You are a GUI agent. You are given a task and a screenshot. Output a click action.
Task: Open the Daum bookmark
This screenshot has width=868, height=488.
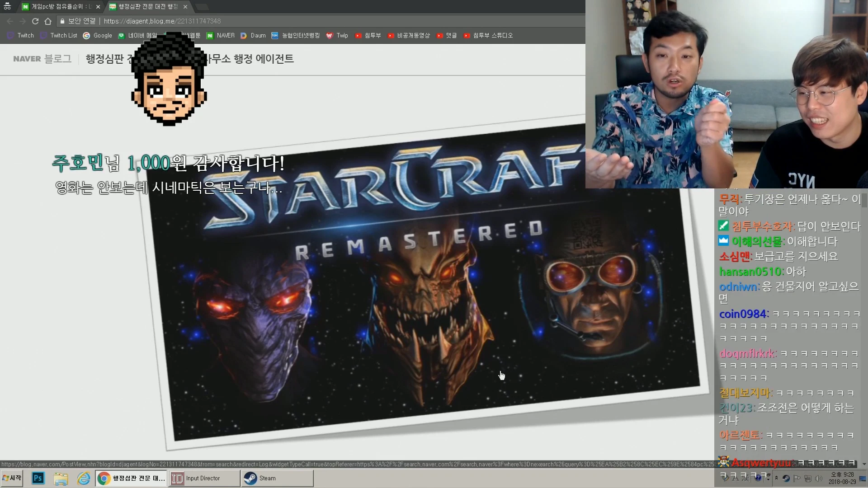coord(253,35)
